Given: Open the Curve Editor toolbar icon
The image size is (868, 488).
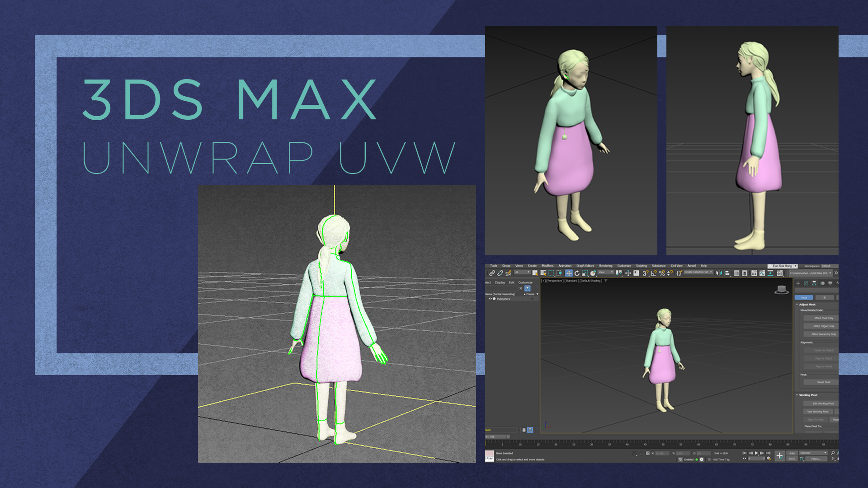Looking at the screenshot, I should pyautogui.click(x=762, y=273).
